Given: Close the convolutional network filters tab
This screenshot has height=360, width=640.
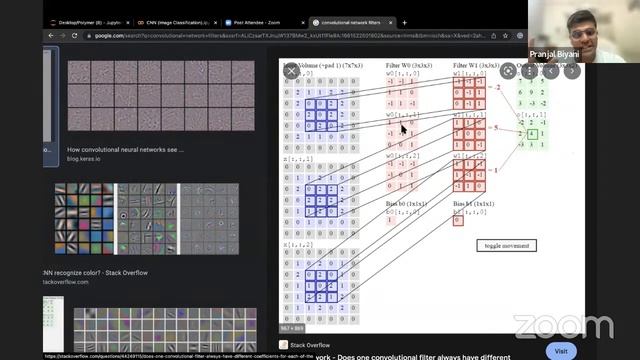Looking at the screenshot, I should click(391, 23).
